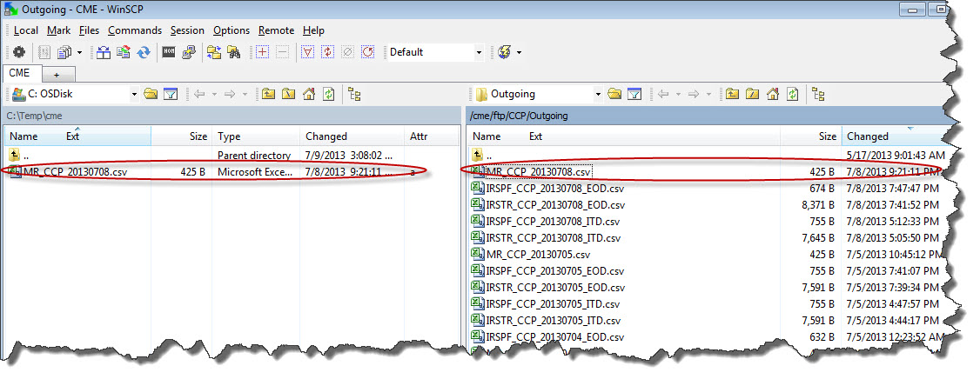The height and width of the screenshot is (379, 980).
Task: Open the Commands menu
Action: [135, 30]
